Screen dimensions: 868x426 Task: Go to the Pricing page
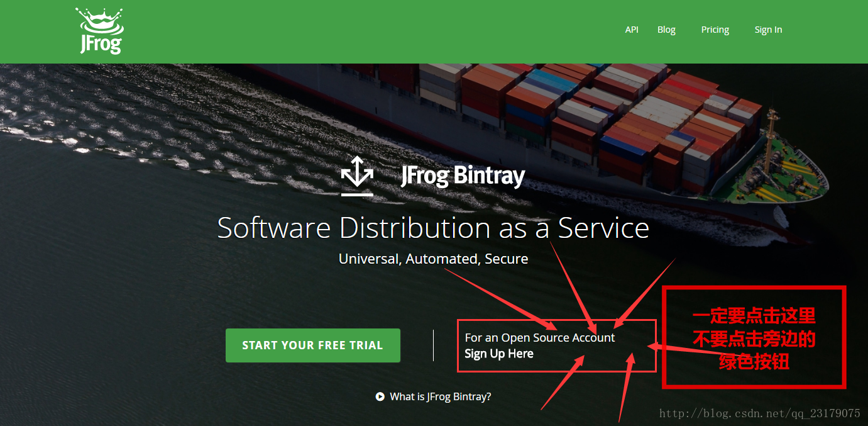click(x=715, y=30)
